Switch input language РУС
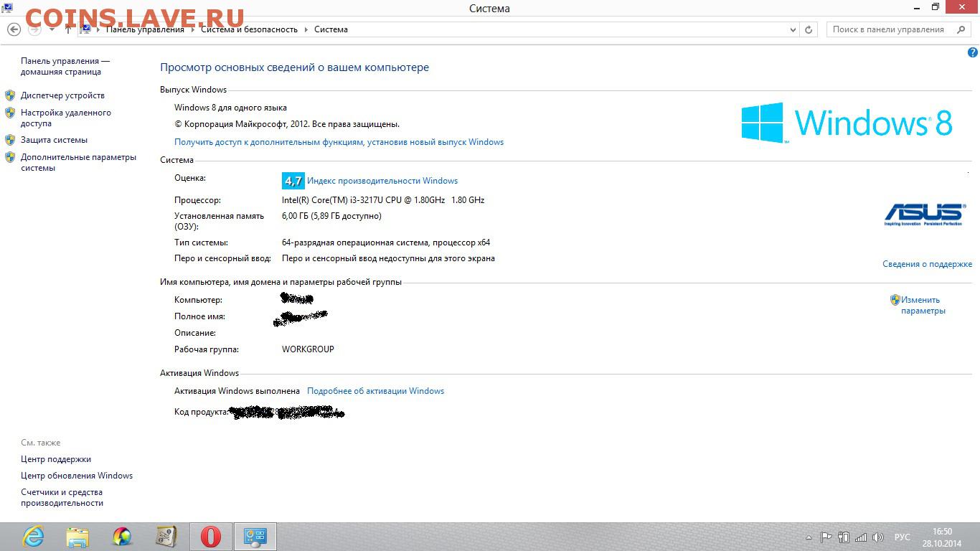Viewport: 980px width, 551px height. [x=902, y=537]
